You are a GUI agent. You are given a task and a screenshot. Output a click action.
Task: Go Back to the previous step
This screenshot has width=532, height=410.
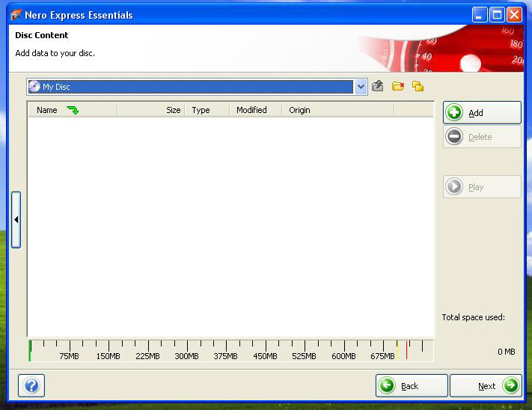click(x=412, y=385)
